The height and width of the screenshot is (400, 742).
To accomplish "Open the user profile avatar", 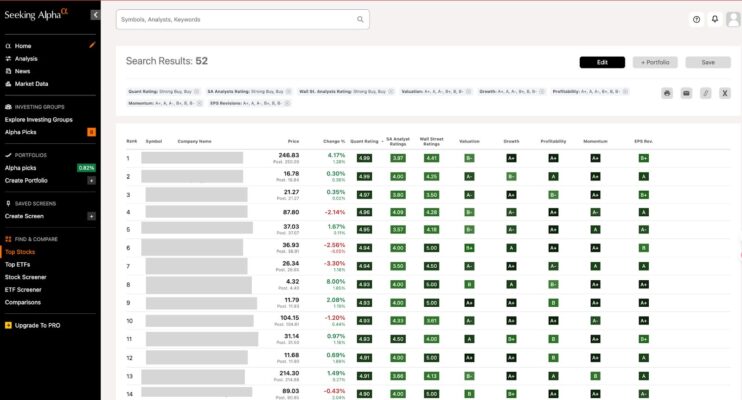I will 733,19.
